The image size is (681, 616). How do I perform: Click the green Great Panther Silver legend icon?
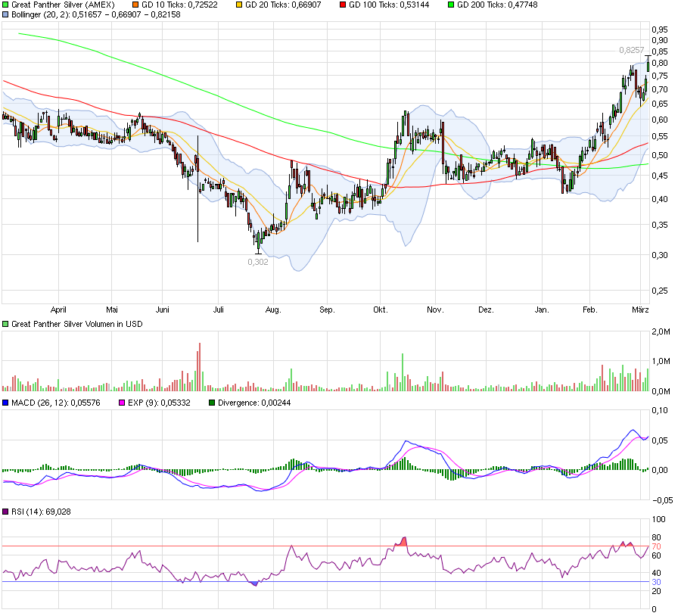point(6,5)
